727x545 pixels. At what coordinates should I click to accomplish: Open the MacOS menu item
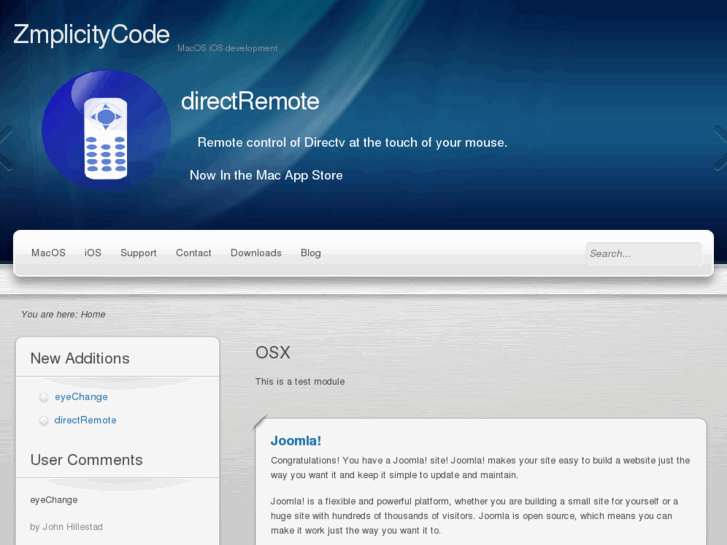point(48,253)
